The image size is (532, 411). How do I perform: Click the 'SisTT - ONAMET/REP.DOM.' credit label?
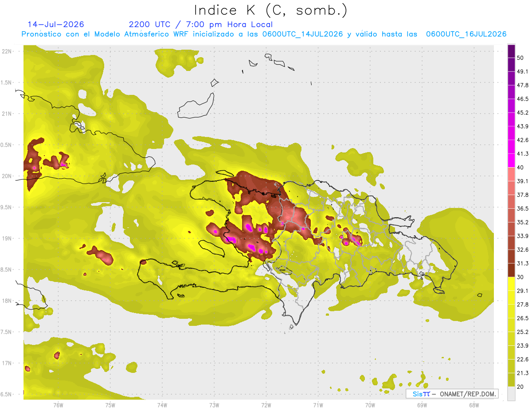coord(452,394)
